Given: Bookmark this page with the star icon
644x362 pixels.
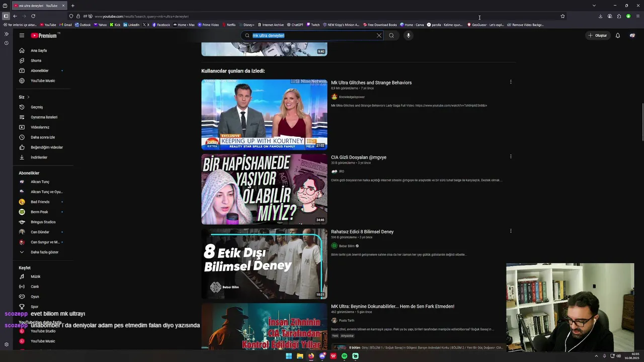Looking at the screenshot, I should pyautogui.click(x=562, y=16).
